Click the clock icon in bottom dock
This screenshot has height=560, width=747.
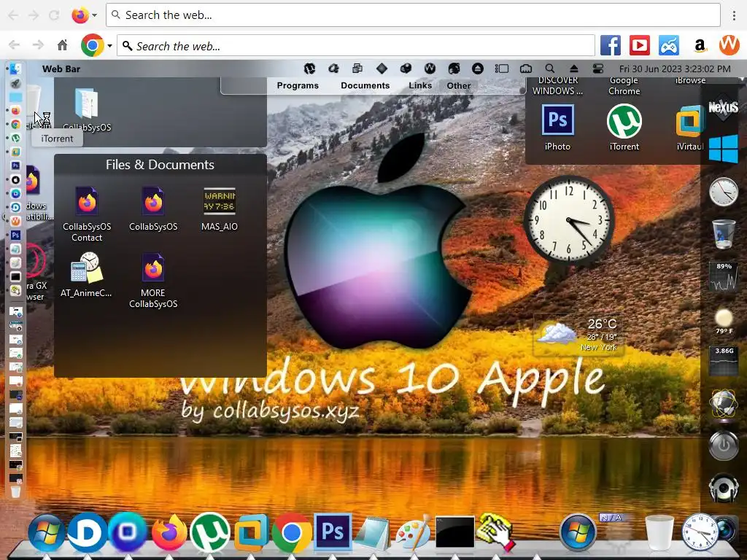point(700,532)
